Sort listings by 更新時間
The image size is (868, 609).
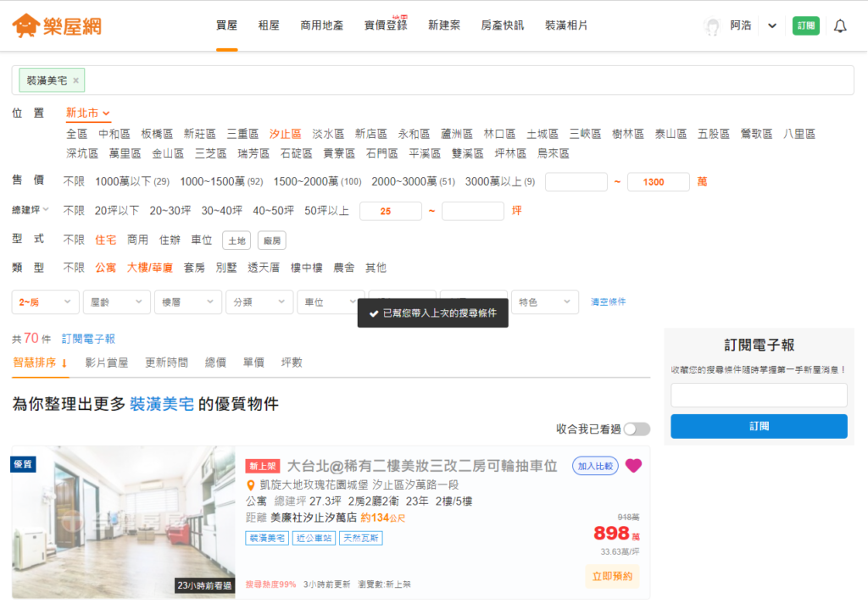click(167, 363)
